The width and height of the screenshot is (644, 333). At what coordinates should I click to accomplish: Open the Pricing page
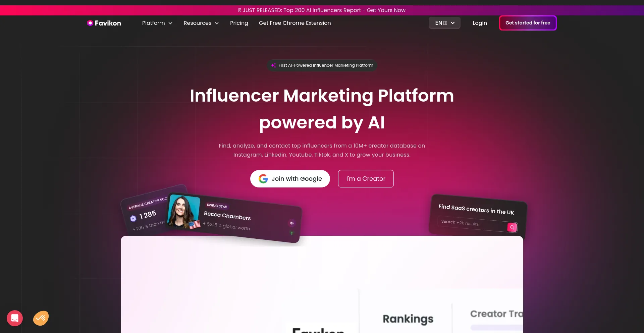point(239,23)
